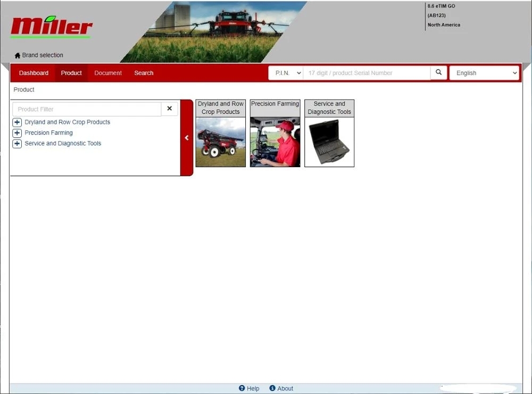The height and width of the screenshot is (394, 532).
Task: Click the search magnifying glass icon
Action: click(438, 72)
